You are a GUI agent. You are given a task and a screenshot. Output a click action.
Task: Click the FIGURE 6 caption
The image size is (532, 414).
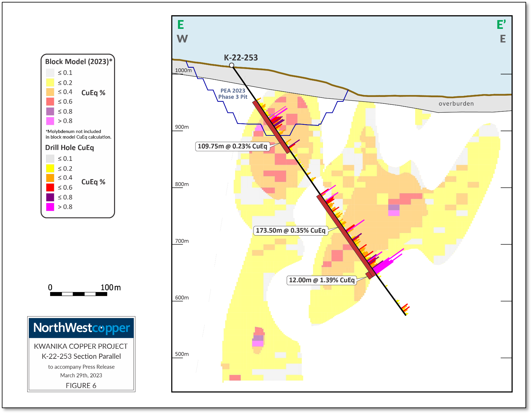coord(81,385)
